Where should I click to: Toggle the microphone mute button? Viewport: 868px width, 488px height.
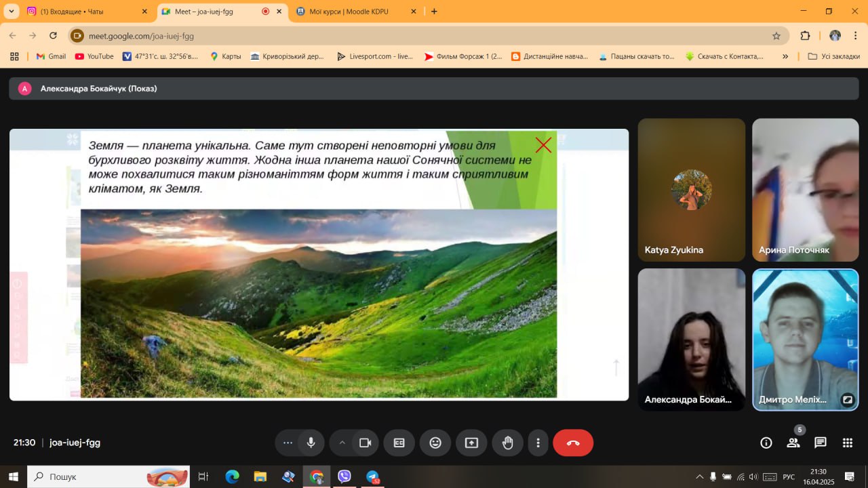coord(311,443)
